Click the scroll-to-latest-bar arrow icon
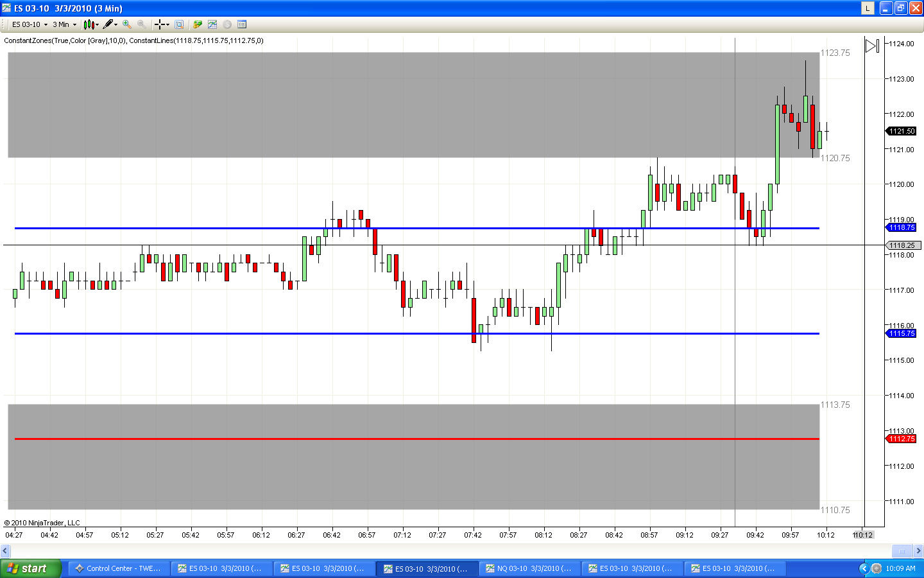Image resolution: width=924 pixels, height=578 pixels. pos(872,46)
